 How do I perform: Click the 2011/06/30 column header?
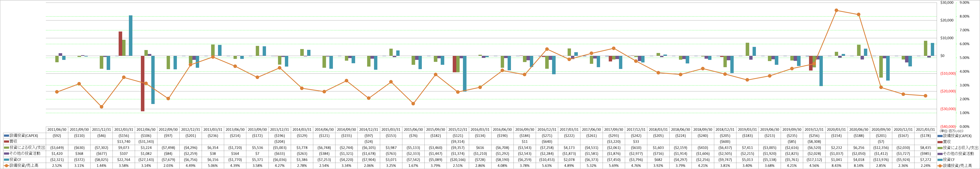pos(57,130)
